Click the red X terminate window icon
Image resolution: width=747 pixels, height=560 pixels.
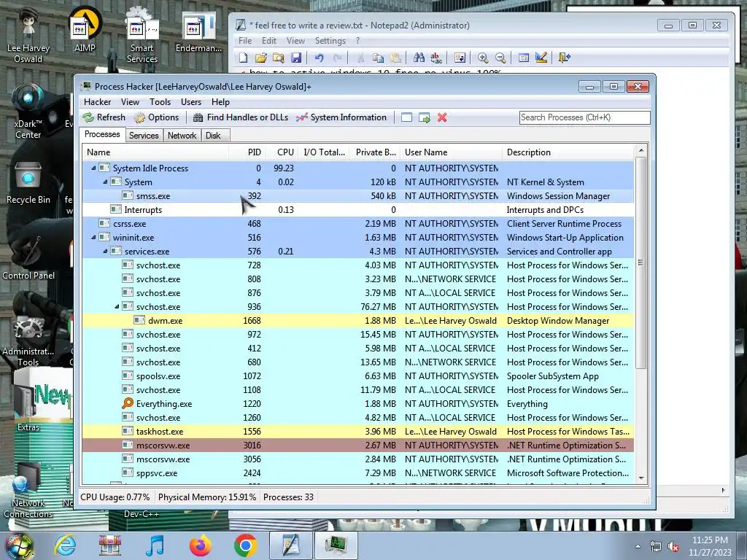(442, 117)
